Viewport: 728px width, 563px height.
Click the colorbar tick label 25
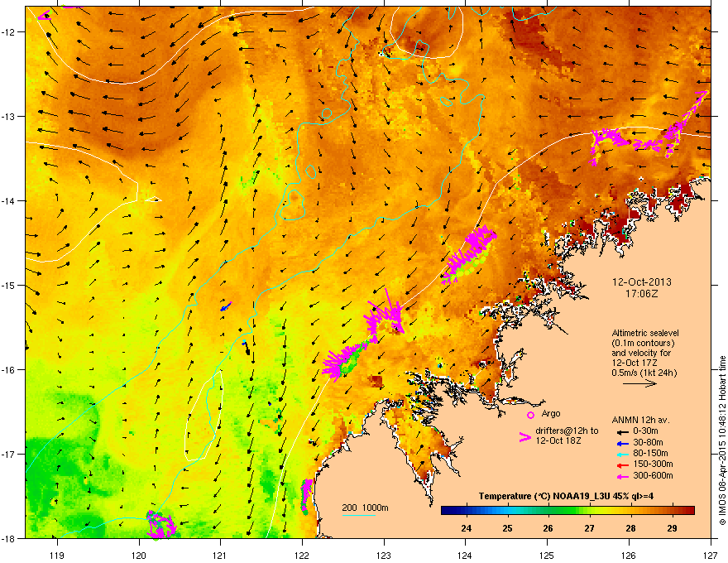tap(507, 528)
